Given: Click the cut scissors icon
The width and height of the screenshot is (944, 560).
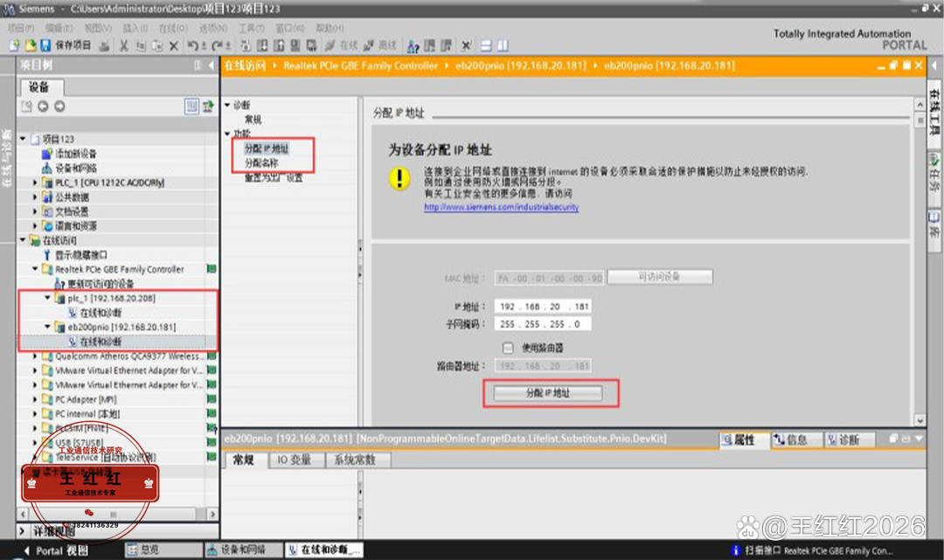Looking at the screenshot, I should [124, 45].
